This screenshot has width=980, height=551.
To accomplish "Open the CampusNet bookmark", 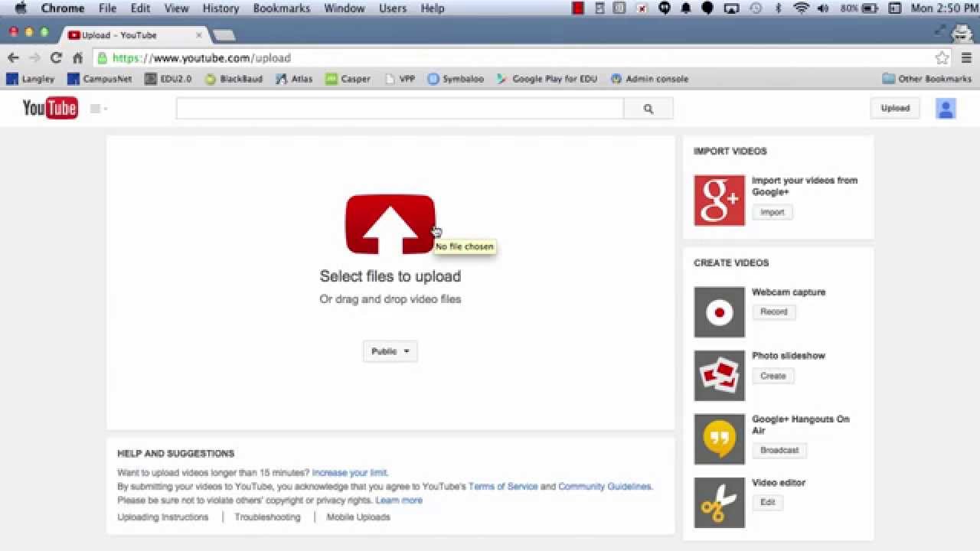I will (x=100, y=79).
